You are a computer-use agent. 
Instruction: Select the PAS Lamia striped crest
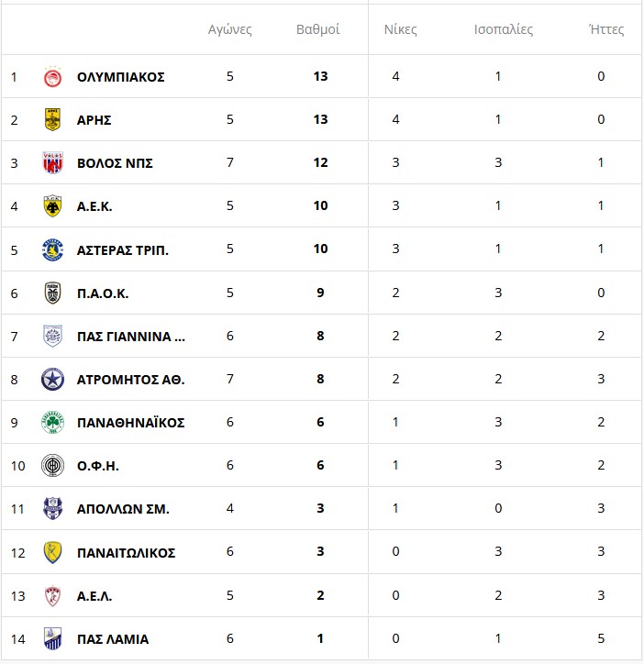[x=52, y=638]
